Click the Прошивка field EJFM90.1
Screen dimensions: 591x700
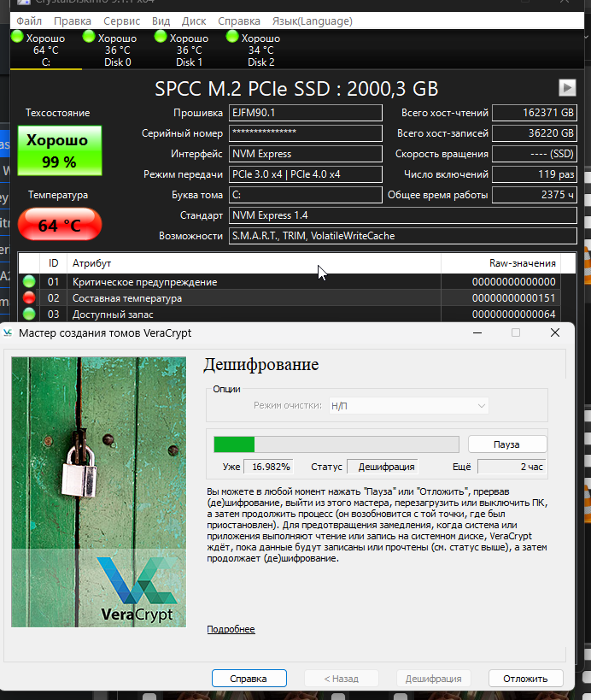coord(306,113)
